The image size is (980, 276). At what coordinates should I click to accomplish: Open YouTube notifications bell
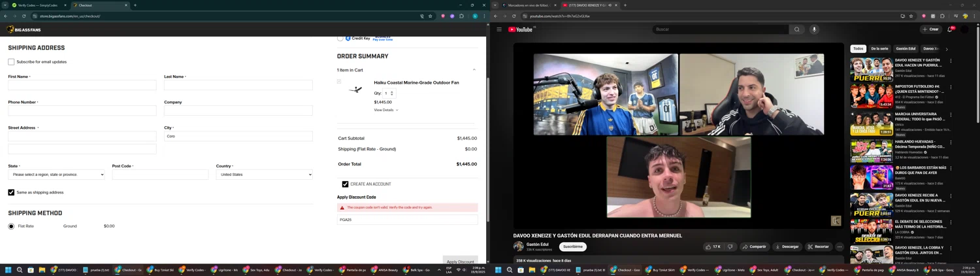[950, 29]
